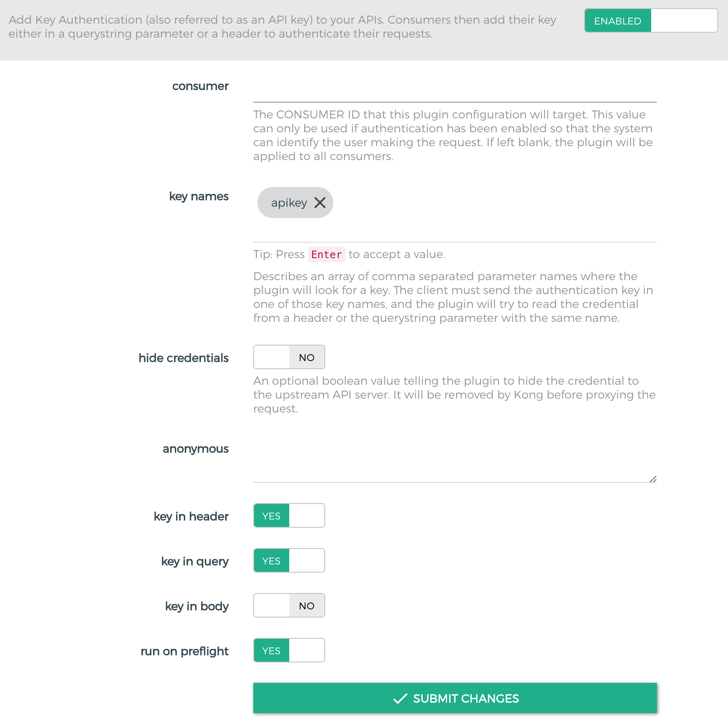The height and width of the screenshot is (718, 728).
Task: Click the anonymous field label
Action: (x=195, y=449)
